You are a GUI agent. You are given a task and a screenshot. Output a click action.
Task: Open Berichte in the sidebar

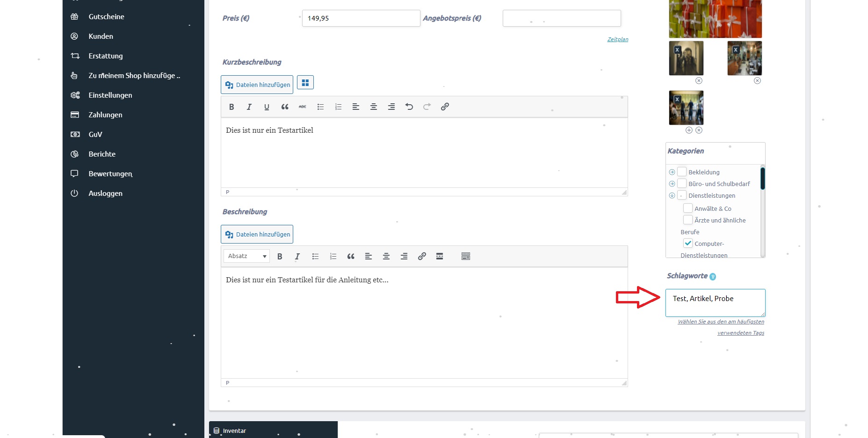[x=102, y=154]
